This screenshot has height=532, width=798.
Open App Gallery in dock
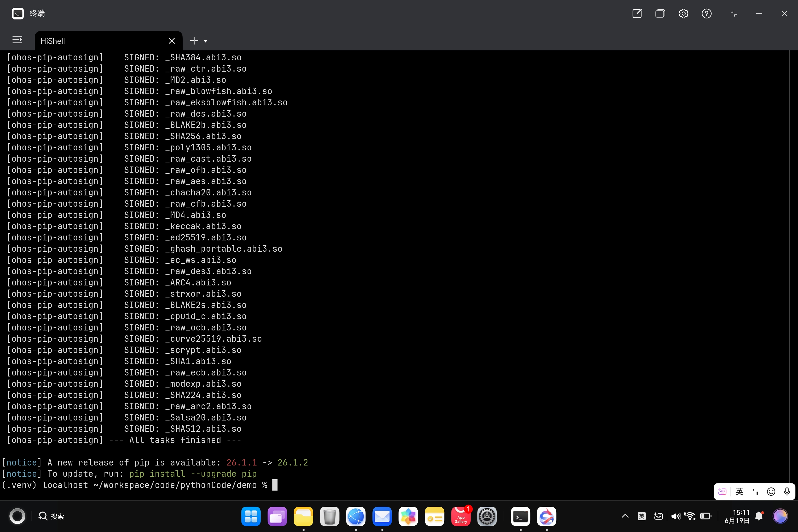461,516
